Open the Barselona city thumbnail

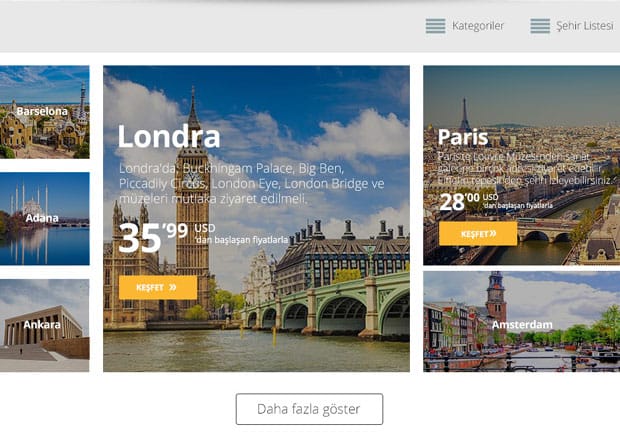(45, 112)
